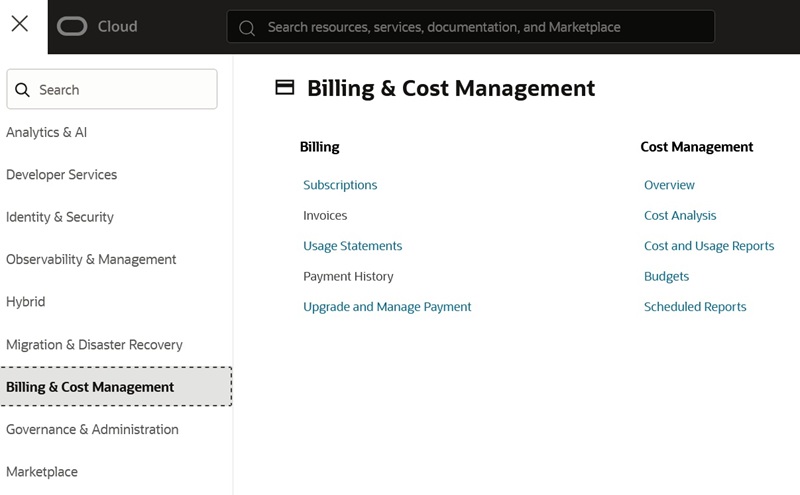The height and width of the screenshot is (495, 800).
Task: Open the Subscriptions link
Action: click(x=340, y=185)
